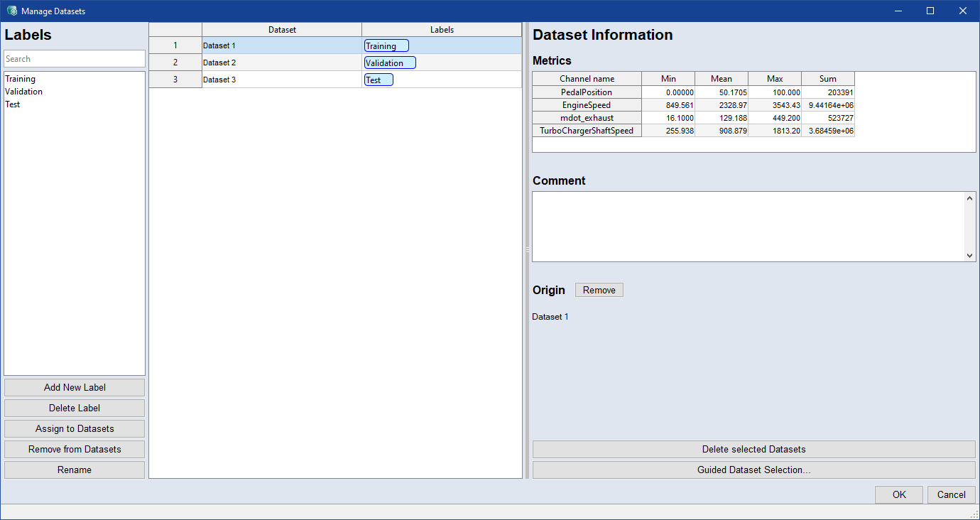The width and height of the screenshot is (980, 520).
Task: Select the Test label in list
Action: tap(13, 104)
